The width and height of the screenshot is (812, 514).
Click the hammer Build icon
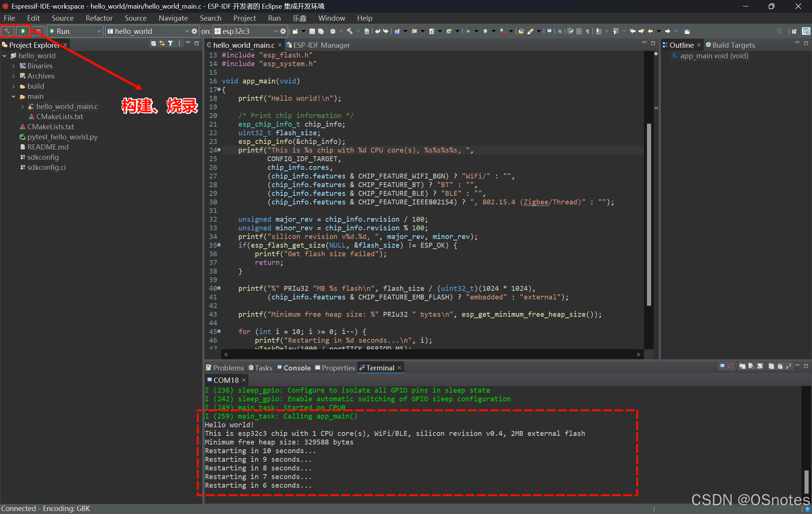coord(8,31)
